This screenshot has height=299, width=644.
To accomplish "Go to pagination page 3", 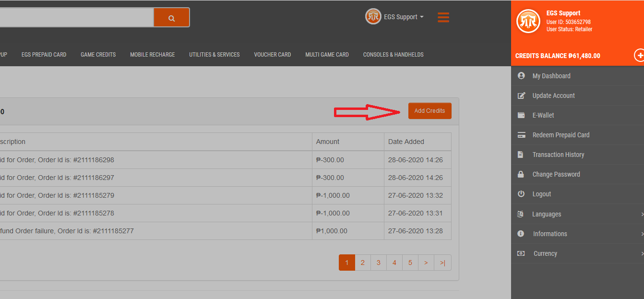I will tap(379, 263).
